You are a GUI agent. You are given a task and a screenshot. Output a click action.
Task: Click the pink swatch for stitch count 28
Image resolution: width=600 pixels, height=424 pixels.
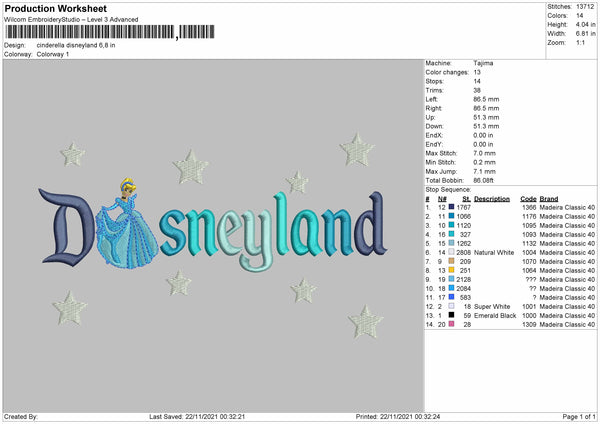coord(452,324)
